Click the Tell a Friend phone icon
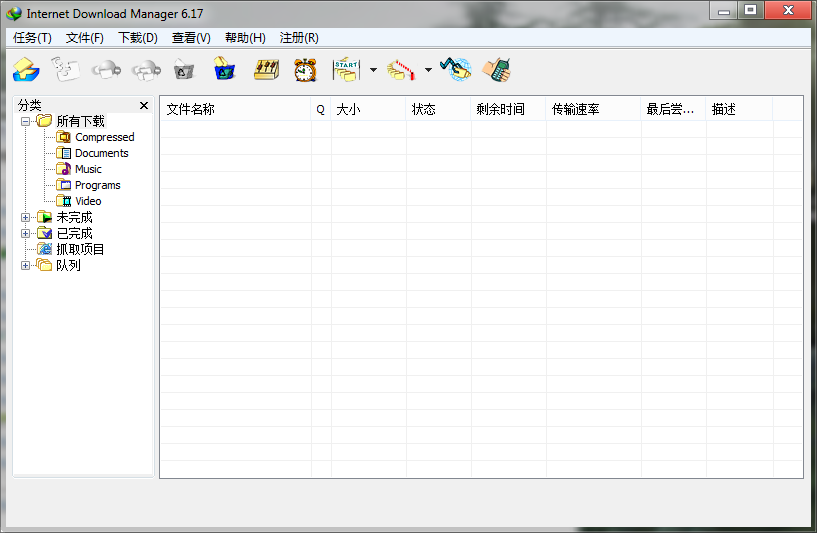 [496, 70]
